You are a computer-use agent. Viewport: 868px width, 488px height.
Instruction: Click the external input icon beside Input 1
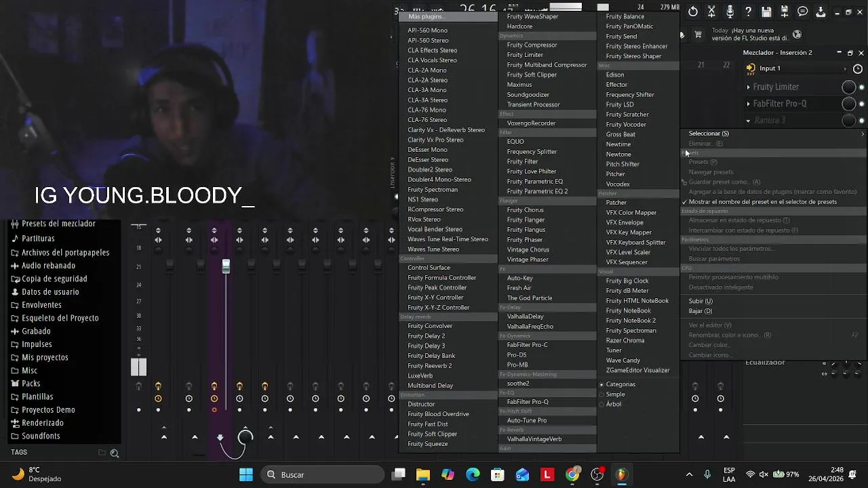[x=751, y=68]
